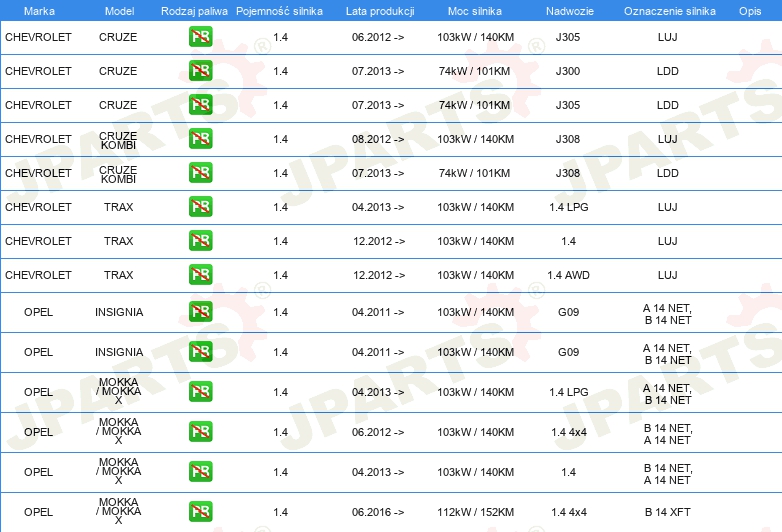Click the Nadwozie column header
The image size is (782, 532).
click(568, 10)
